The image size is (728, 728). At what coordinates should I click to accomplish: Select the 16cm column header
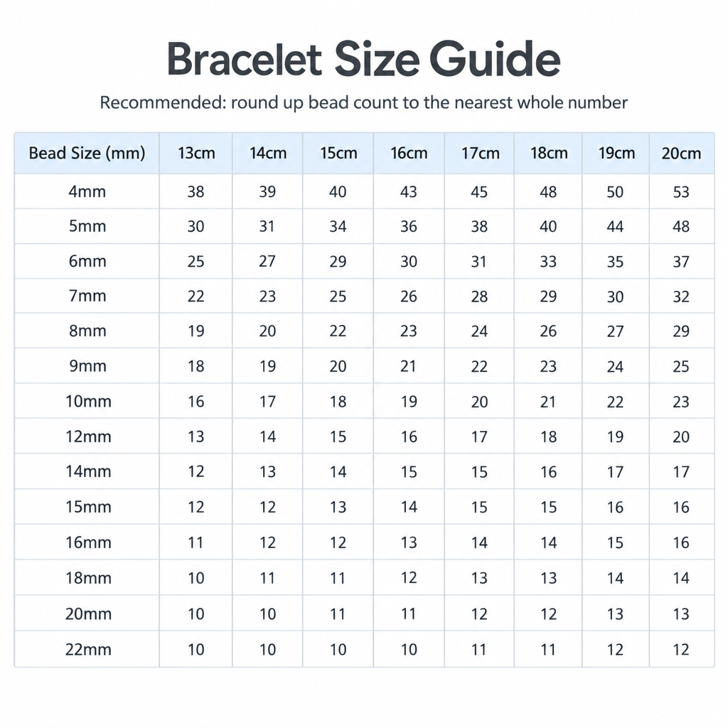tap(409, 154)
